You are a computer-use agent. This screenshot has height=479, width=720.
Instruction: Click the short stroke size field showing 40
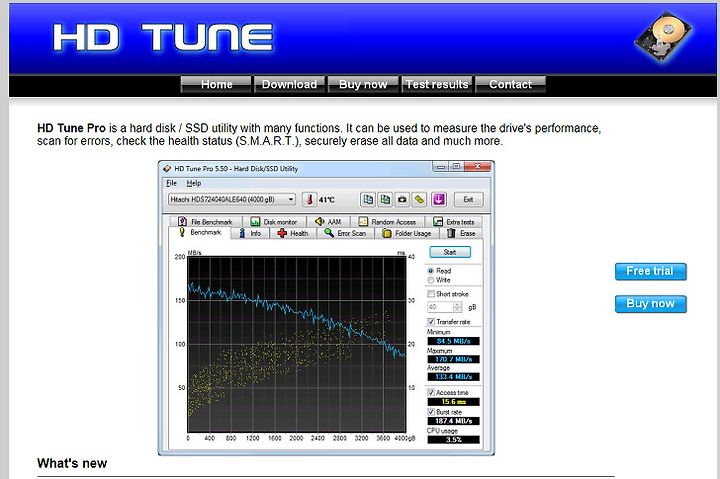440,307
